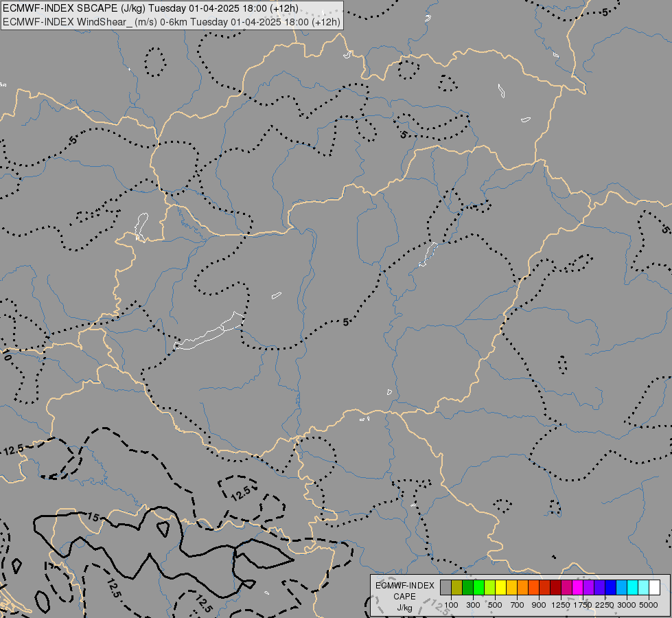Select the gray legend swatch below 100
Screen dimensions: 672x618
point(445,587)
